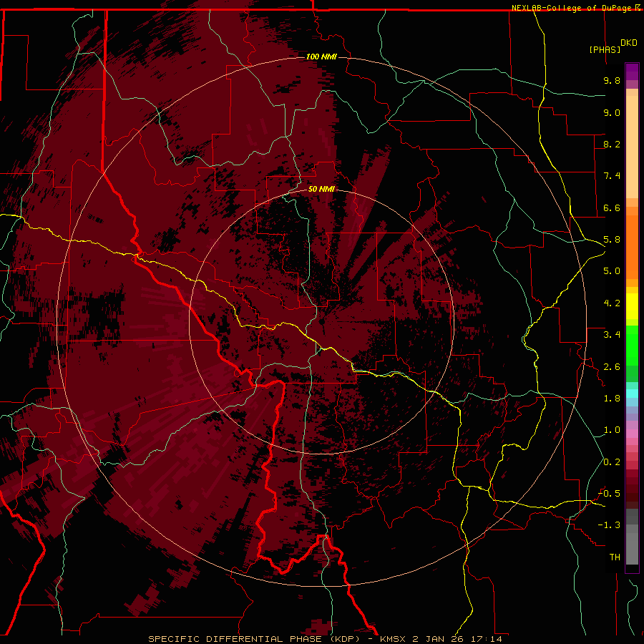Click the cyan segment of color bar
The image size is (644, 644).
[x=632, y=394]
